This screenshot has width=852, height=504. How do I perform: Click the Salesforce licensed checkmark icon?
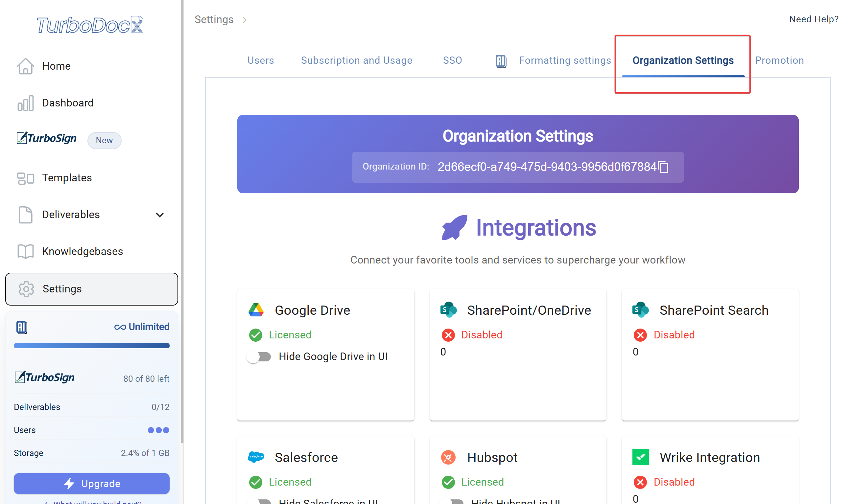[x=255, y=482]
